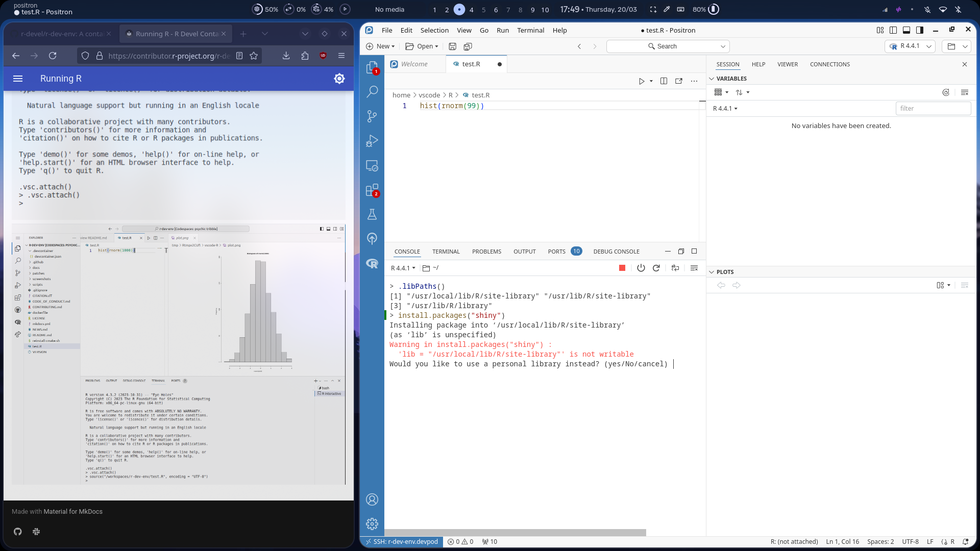Viewport: 980px width, 551px height.
Task: Interrupt R execution with red stop button
Action: 622,268
